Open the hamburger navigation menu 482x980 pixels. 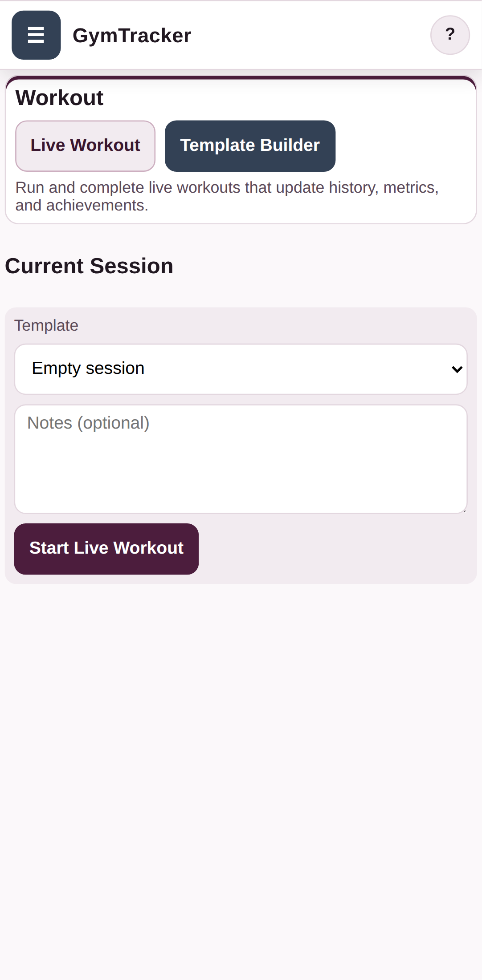coord(36,35)
